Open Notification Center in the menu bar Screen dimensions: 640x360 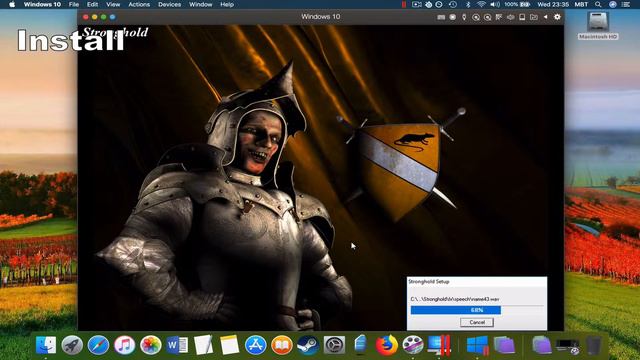point(625,4)
